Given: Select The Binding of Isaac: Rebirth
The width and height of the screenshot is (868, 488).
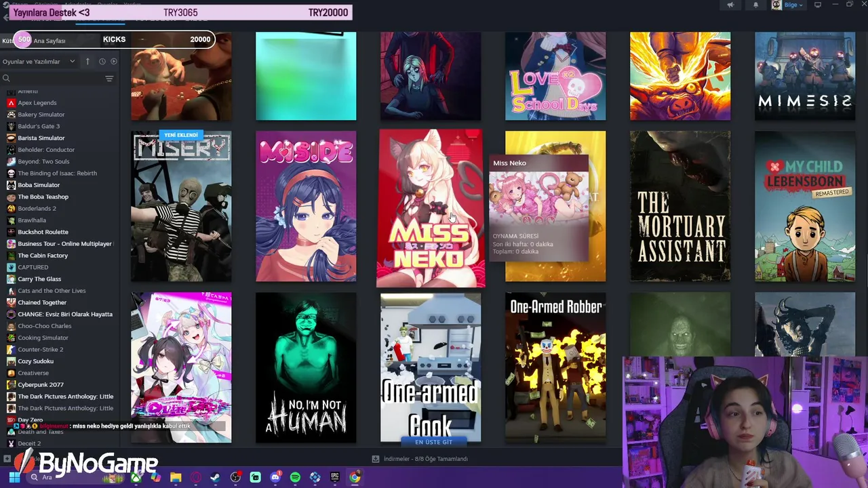Looking at the screenshot, I should (x=57, y=174).
